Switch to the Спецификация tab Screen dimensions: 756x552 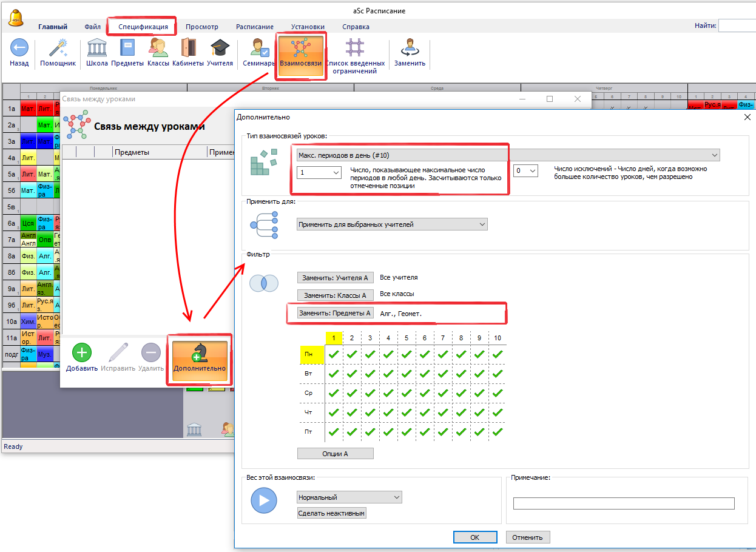click(143, 27)
